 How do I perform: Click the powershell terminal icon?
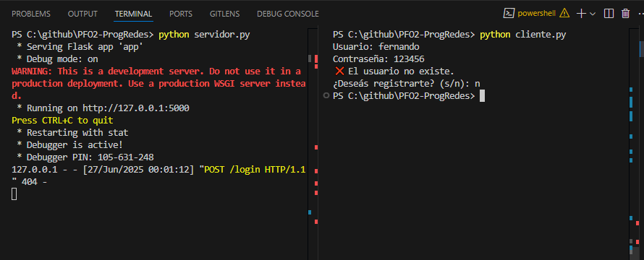(509, 14)
